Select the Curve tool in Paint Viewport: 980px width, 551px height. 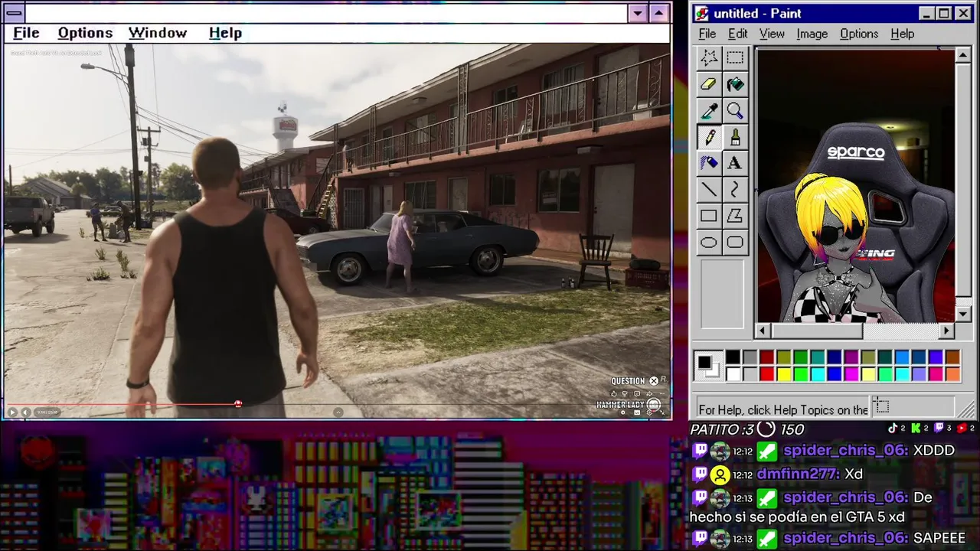(735, 190)
